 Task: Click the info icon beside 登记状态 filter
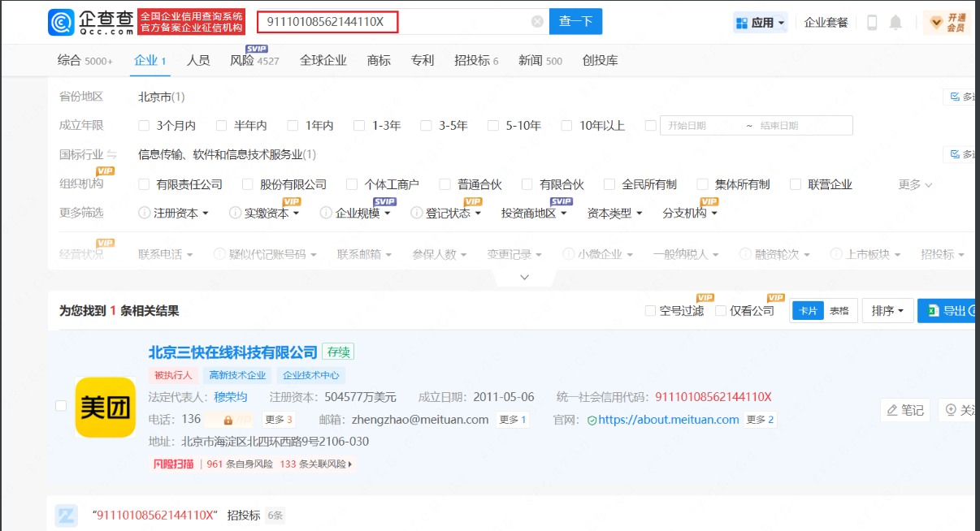point(417,213)
